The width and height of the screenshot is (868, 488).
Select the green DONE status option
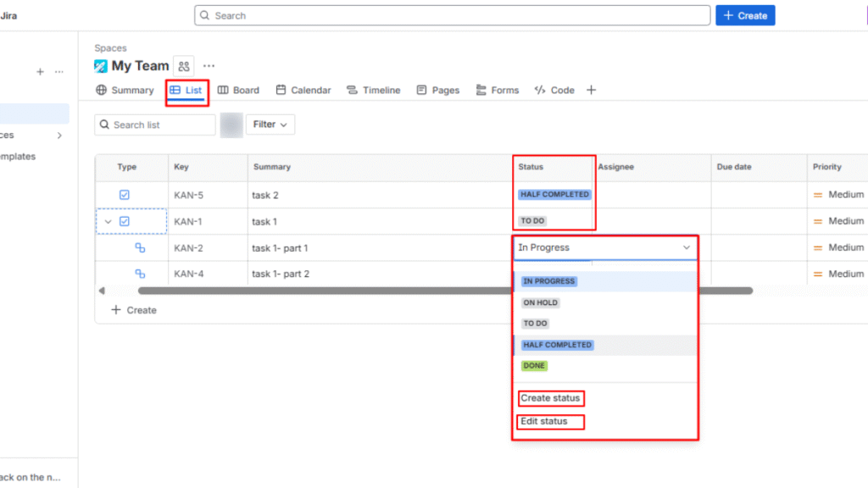point(534,365)
